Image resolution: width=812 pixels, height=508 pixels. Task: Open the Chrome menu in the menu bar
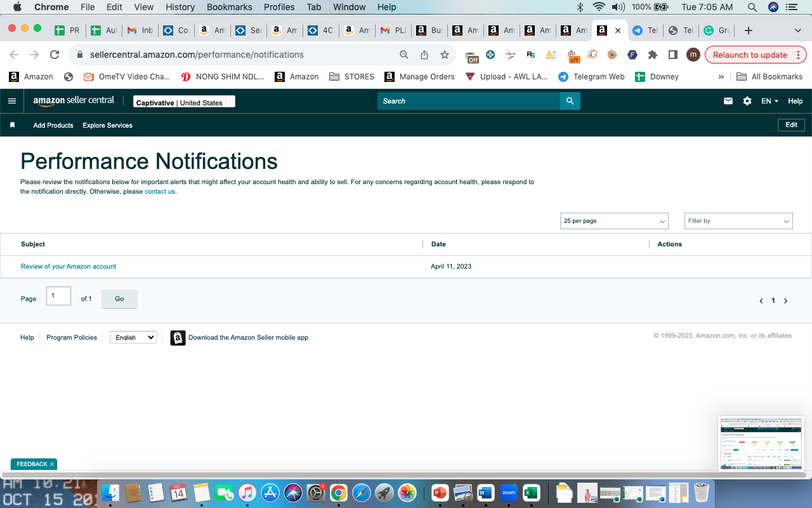(51, 7)
